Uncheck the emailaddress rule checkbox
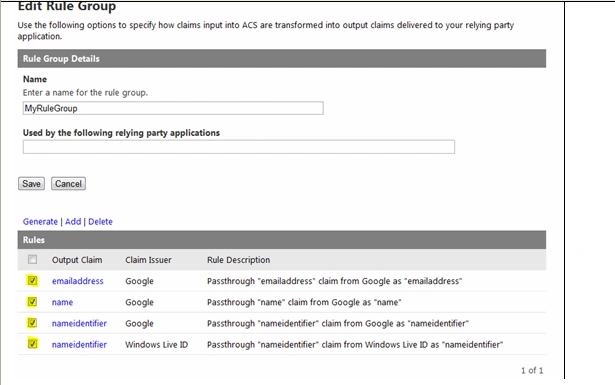The image size is (615, 385). tap(33, 281)
